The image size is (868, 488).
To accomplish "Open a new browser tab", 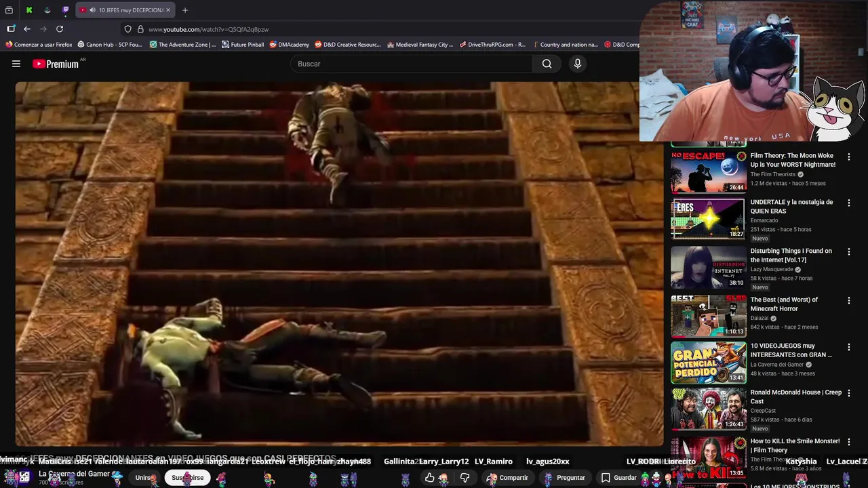I will [185, 10].
